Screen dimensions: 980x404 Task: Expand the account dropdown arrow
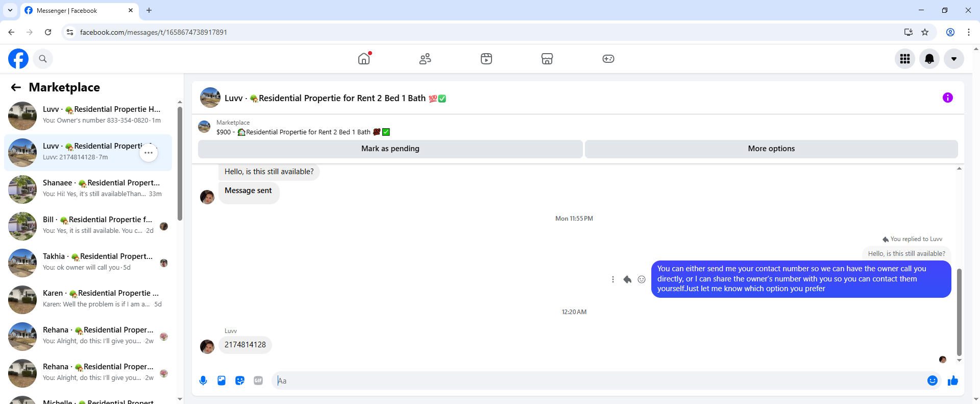[954, 59]
